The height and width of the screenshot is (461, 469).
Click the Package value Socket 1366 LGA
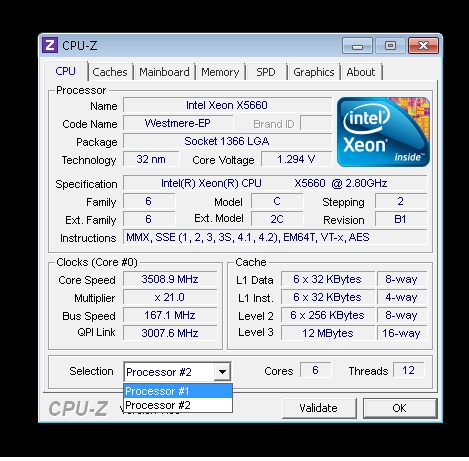(x=227, y=141)
